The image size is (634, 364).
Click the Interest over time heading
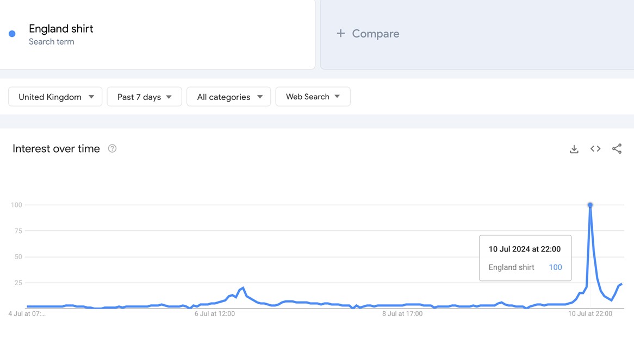56,149
